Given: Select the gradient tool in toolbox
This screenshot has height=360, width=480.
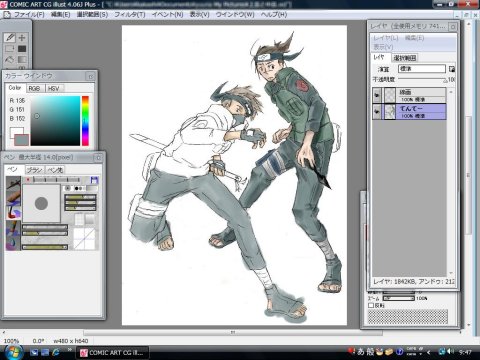Looking at the screenshot, I should pos(22,60).
